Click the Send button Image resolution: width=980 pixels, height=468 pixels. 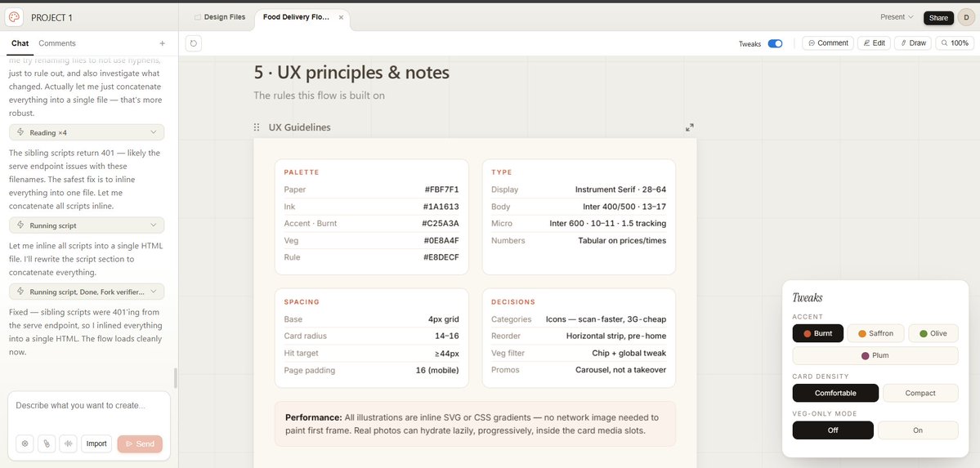(140, 443)
